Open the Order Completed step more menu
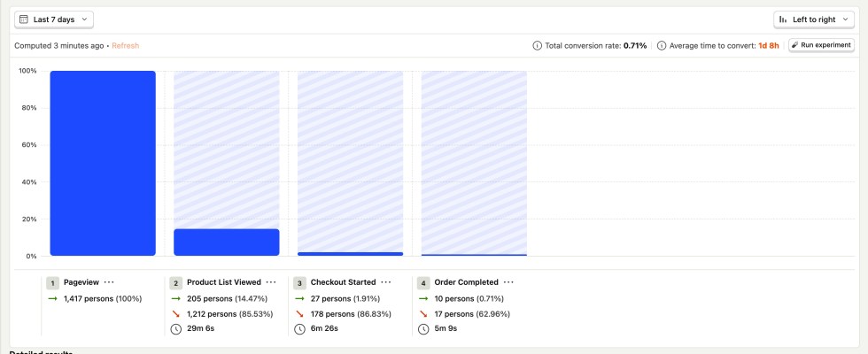The height and width of the screenshot is (354, 868). click(508, 282)
